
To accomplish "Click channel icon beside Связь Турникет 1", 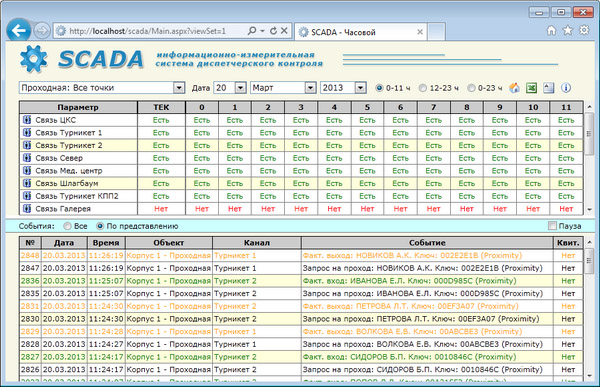I will [x=27, y=132].
